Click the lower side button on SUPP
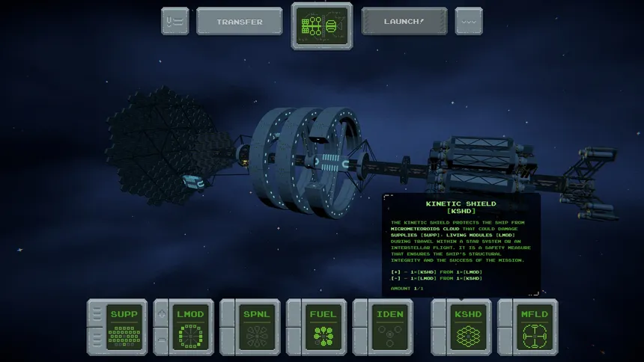 pos(96,340)
